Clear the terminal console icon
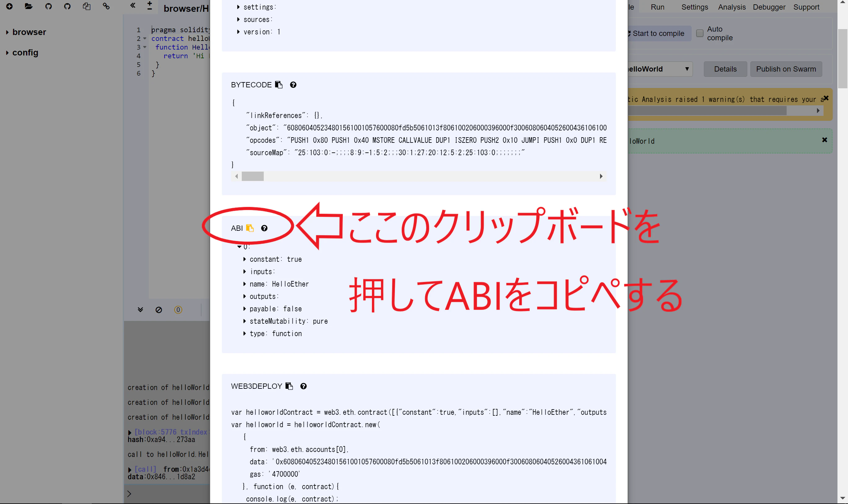Screen dimensions: 848x504 (159, 310)
